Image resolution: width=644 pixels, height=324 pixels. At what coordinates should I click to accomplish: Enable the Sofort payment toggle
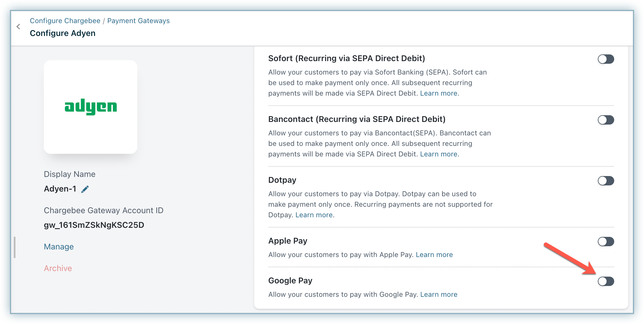pyautogui.click(x=606, y=59)
